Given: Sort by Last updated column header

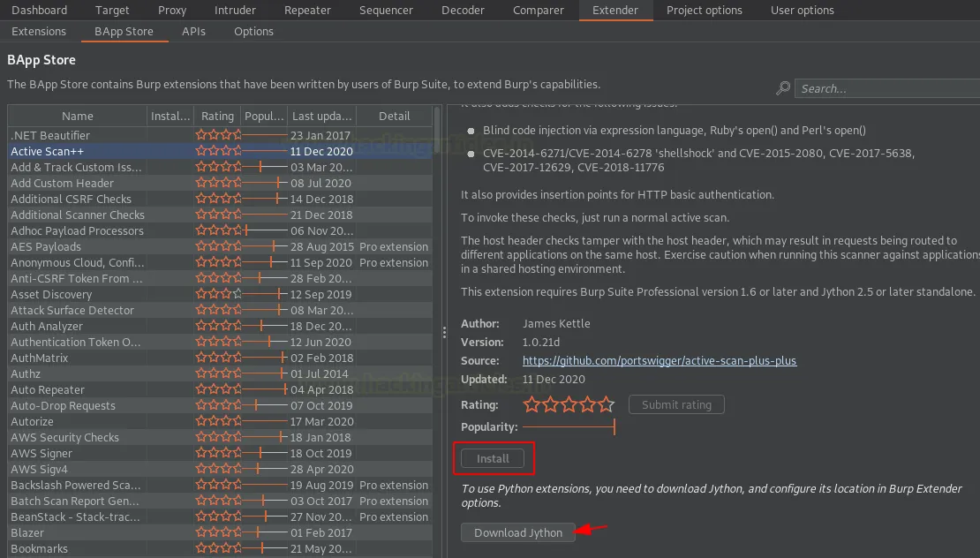Looking at the screenshot, I should (321, 116).
